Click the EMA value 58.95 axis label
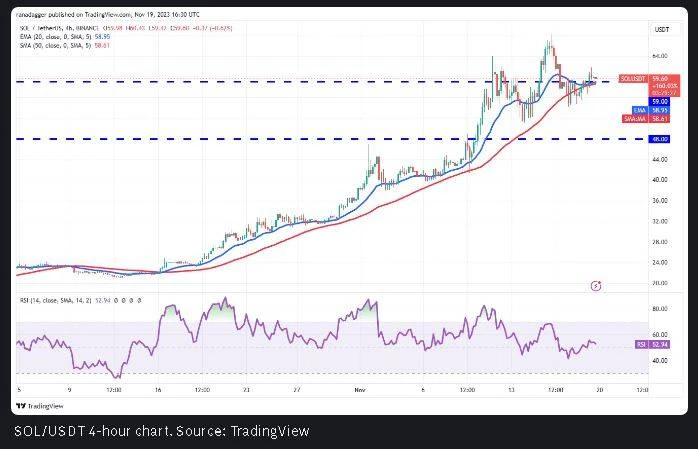 click(x=660, y=110)
